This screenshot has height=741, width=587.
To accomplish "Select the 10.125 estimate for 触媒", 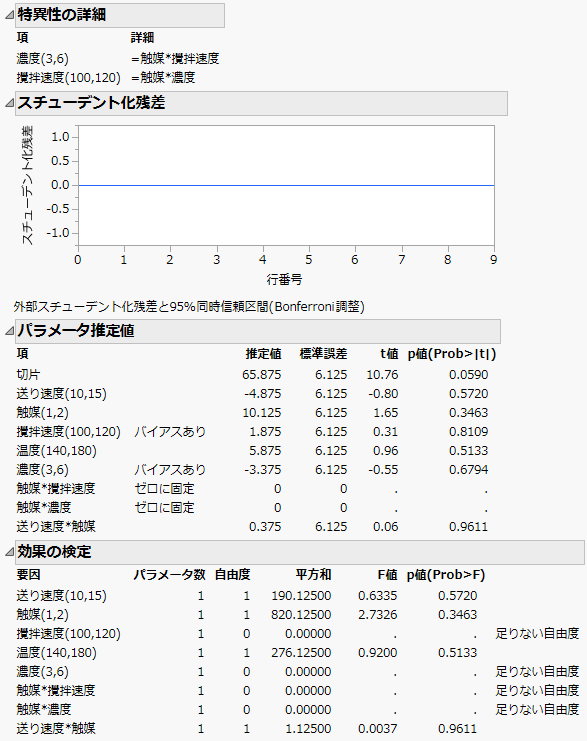I will [261, 413].
